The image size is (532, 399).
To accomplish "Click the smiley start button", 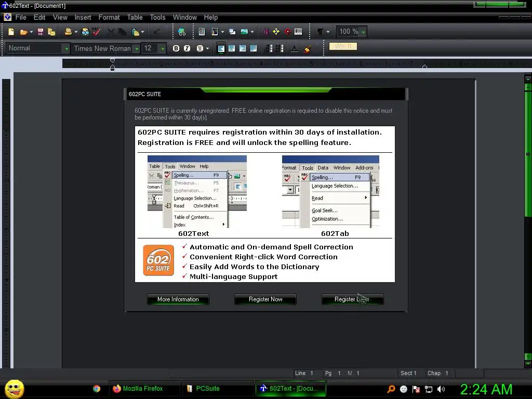I will point(14,389).
